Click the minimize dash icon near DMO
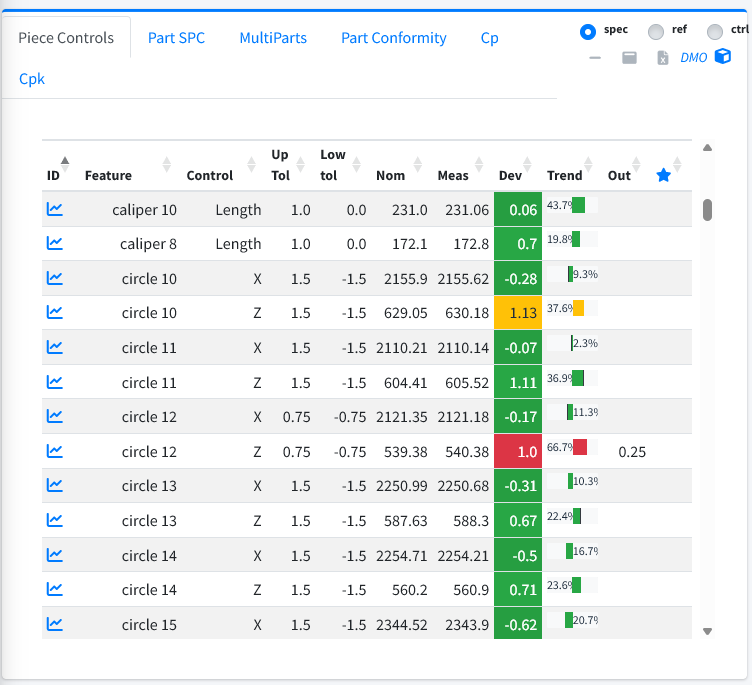 [x=595, y=58]
